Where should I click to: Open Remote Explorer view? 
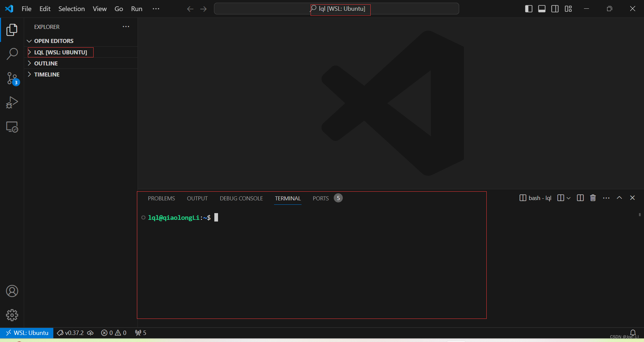(x=12, y=127)
